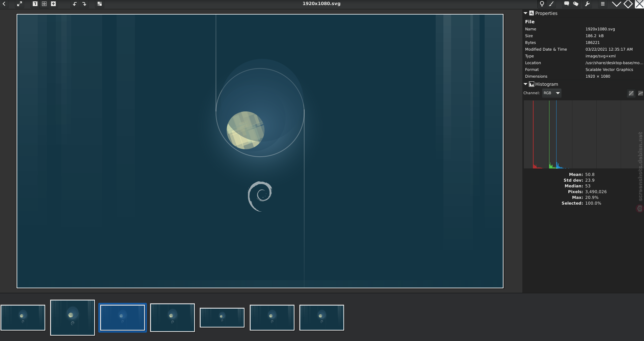
Task: Select the last filmstrip thumbnail
Action: coord(322,318)
